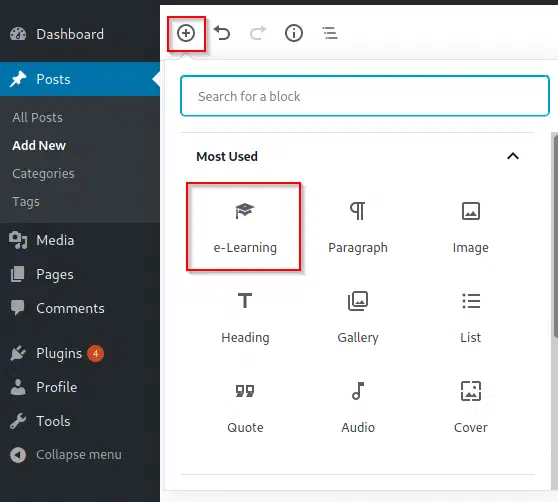Insert the Audio block

point(358,407)
